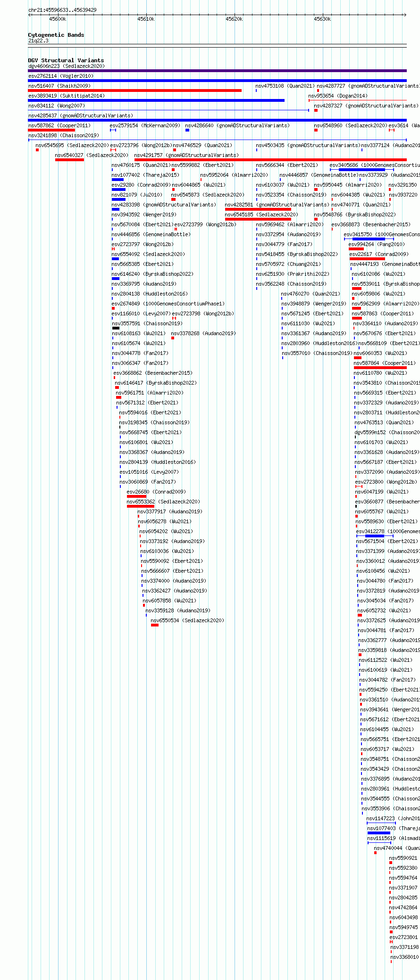The width and height of the screenshot is (420, 980).
Task: Select nsv3378268 (Audano2019) variant
Action: click(203, 334)
